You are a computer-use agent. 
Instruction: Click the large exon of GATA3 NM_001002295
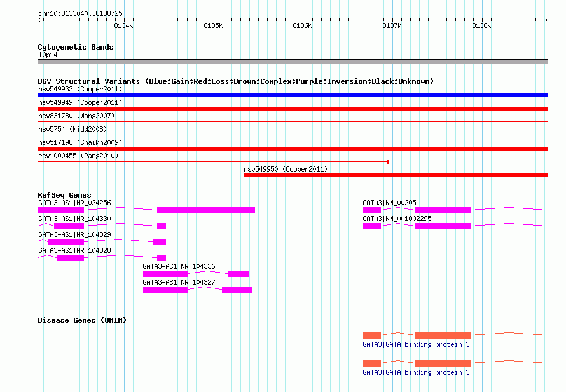pos(443,226)
